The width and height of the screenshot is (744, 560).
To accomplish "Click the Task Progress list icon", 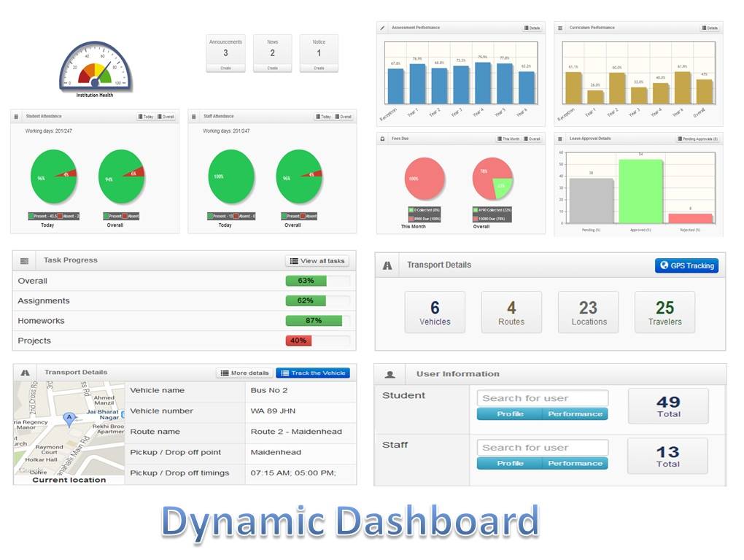I will (x=25, y=261).
